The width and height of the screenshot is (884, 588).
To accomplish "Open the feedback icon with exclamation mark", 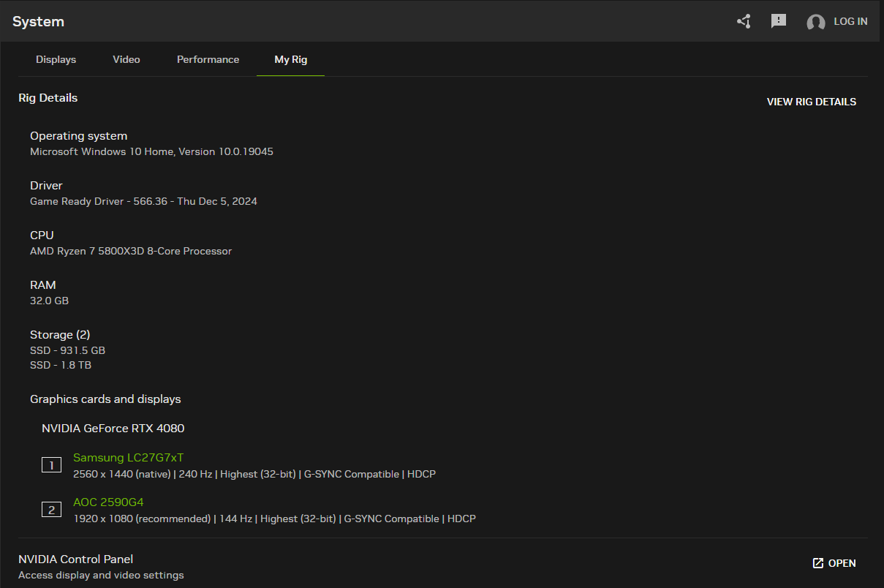I will tap(779, 21).
